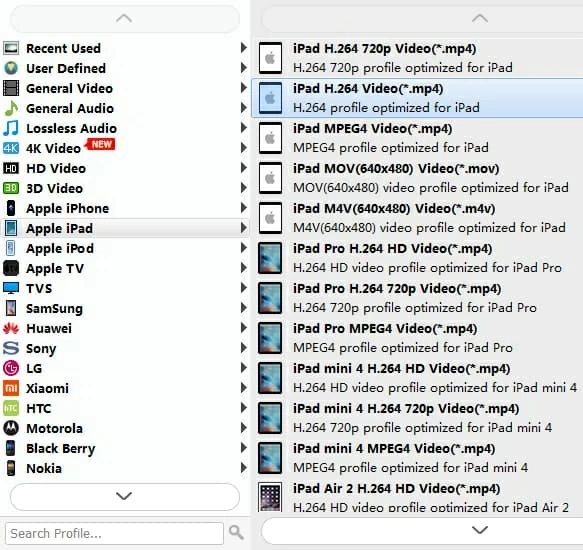Image resolution: width=583 pixels, height=550 pixels.
Task: Open the Black Berry category
Action: pos(125,448)
